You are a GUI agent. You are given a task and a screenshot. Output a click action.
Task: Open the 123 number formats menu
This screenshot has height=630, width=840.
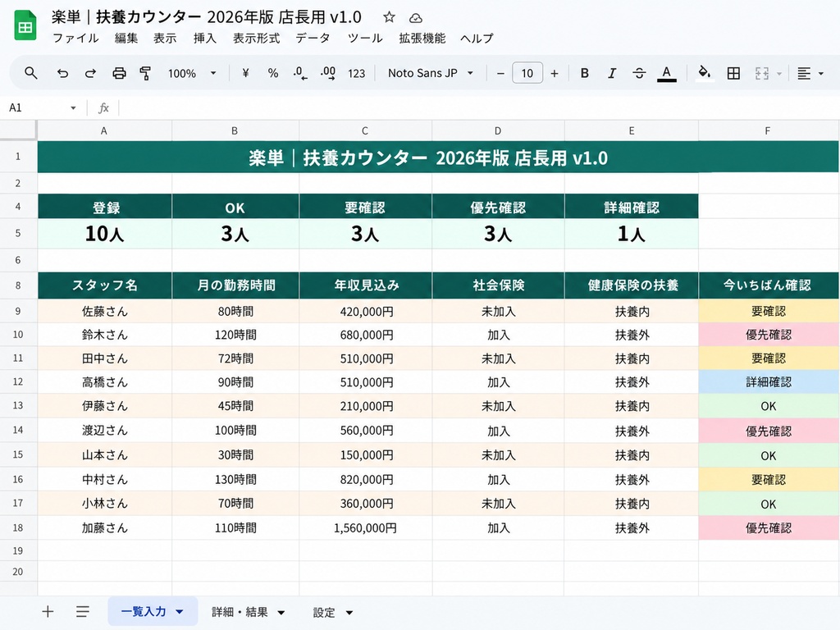pyautogui.click(x=356, y=73)
